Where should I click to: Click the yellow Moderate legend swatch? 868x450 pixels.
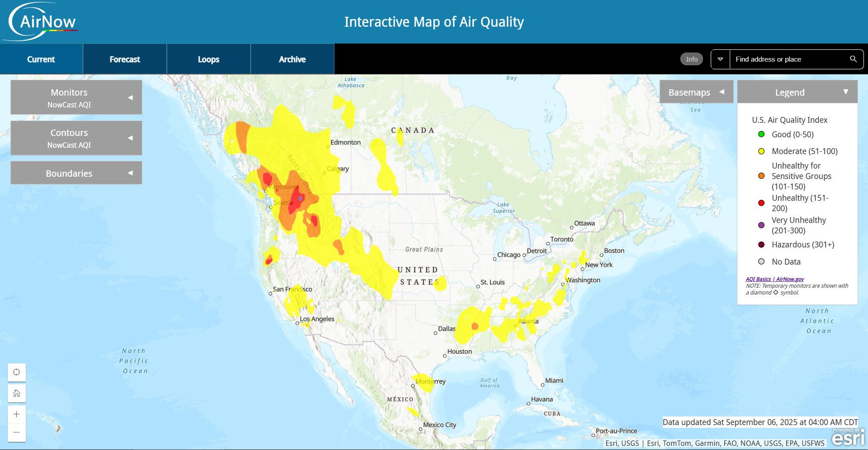tap(761, 151)
